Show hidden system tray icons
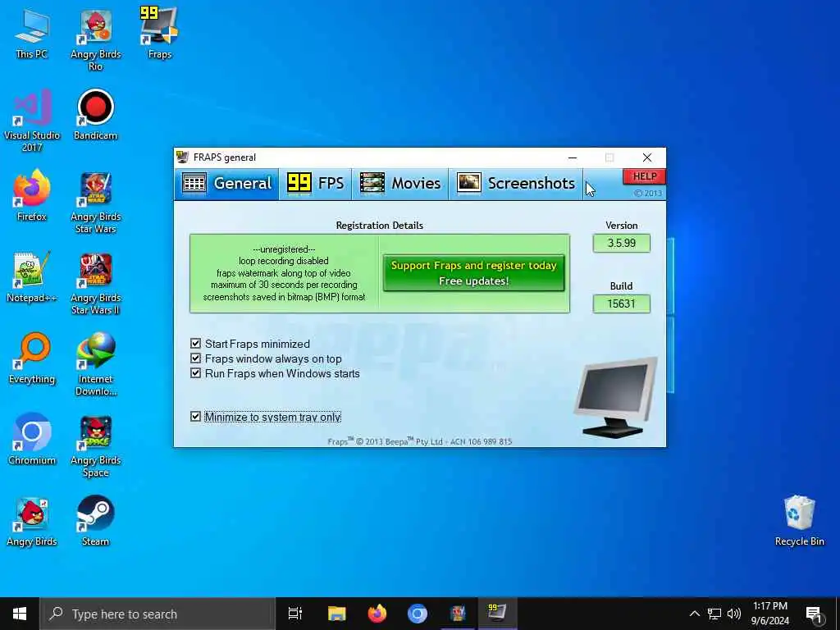This screenshot has width=840, height=630. [x=694, y=614]
